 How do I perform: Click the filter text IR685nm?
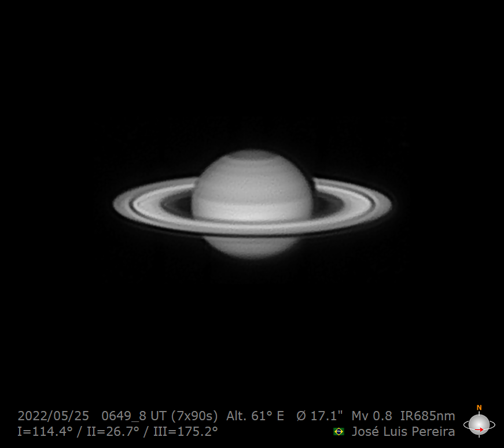tap(428, 416)
